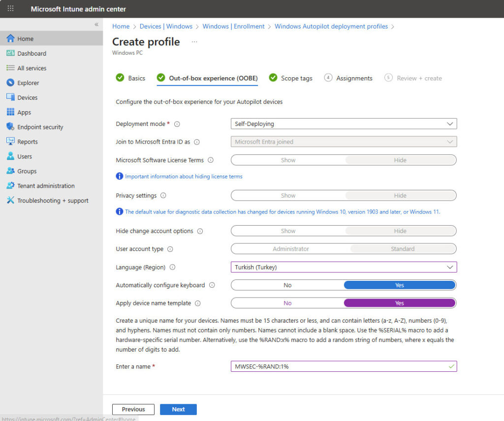Open Troubleshooting + support icon
504x421 pixels.
pos(10,201)
